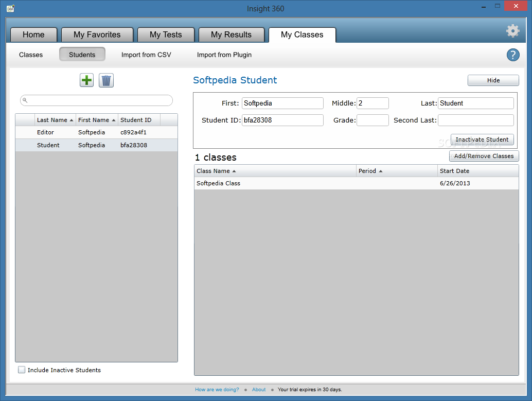Click the Student ID column header
Viewport: 532px width, 401px height.
(139, 120)
